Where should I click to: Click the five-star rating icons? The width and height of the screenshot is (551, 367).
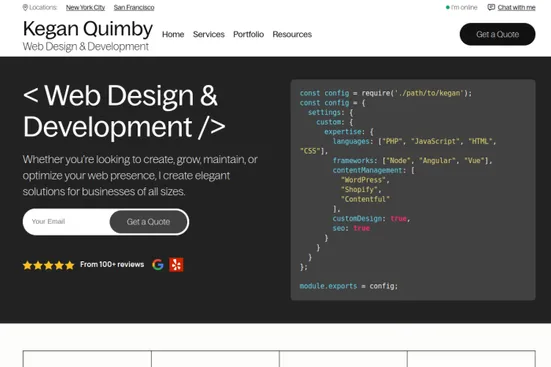pyautogui.click(x=48, y=265)
